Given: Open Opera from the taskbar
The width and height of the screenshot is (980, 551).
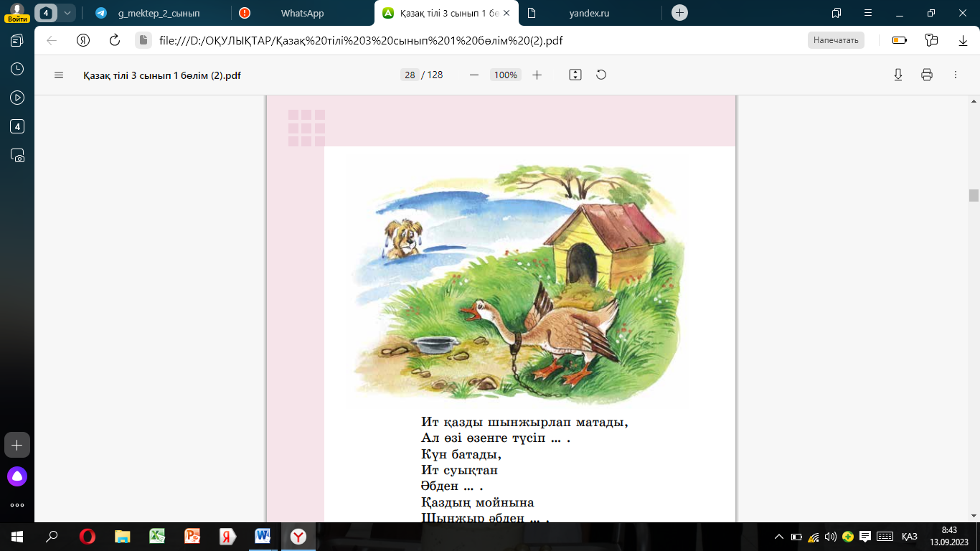Looking at the screenshot, I should point(88,537).
